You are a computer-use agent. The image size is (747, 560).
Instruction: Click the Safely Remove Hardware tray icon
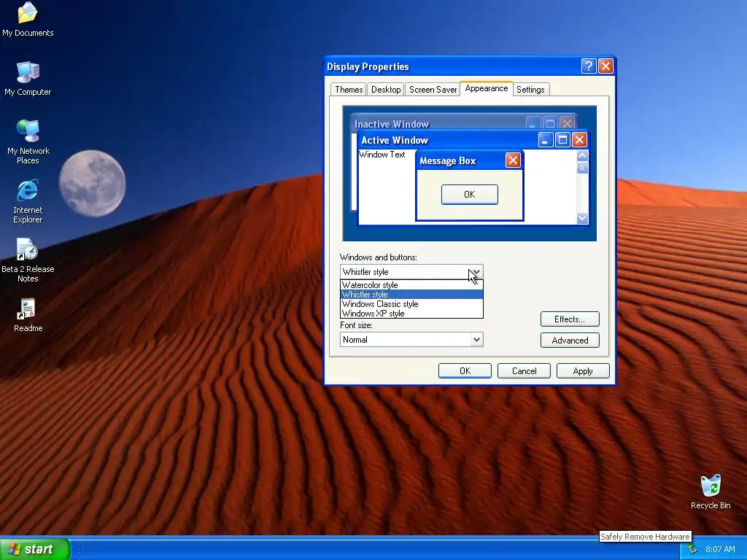pos(693,549)
